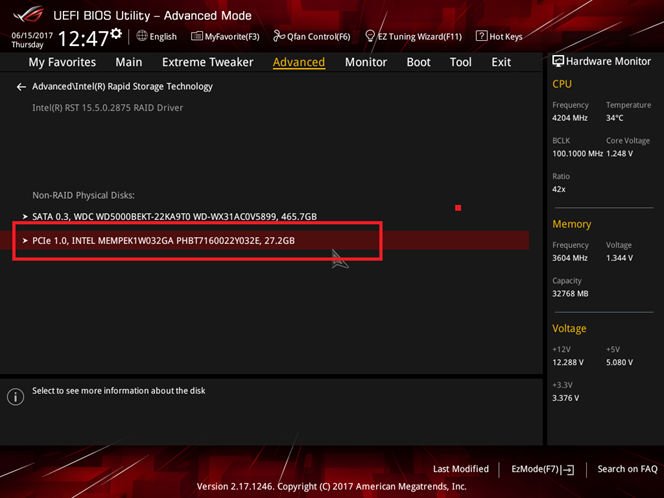Image resolution: width=664 pixels, height=498 pixels.
Task: Select SATA 0.3 WDC WD5000BEKT disk entry
Action: [x=174, y=216]
